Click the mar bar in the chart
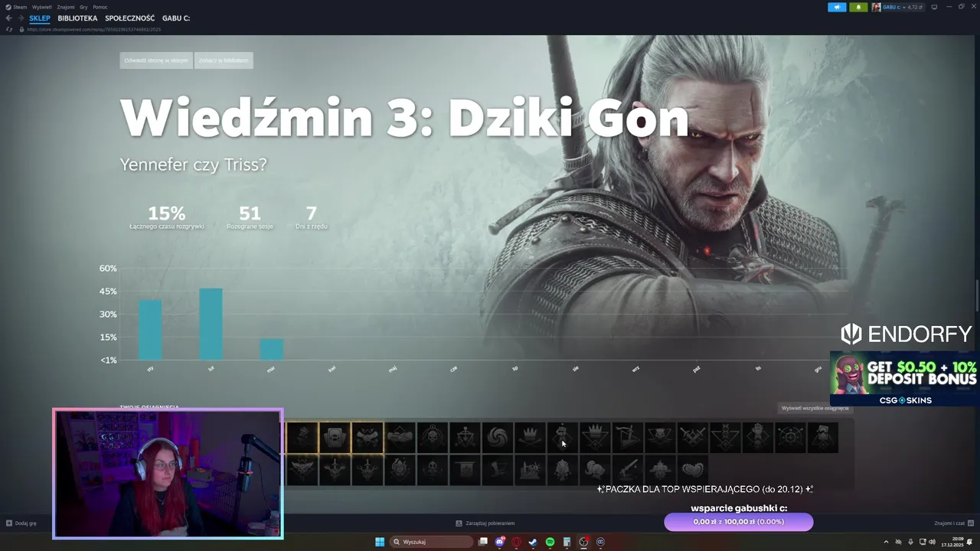 point(271,349)
